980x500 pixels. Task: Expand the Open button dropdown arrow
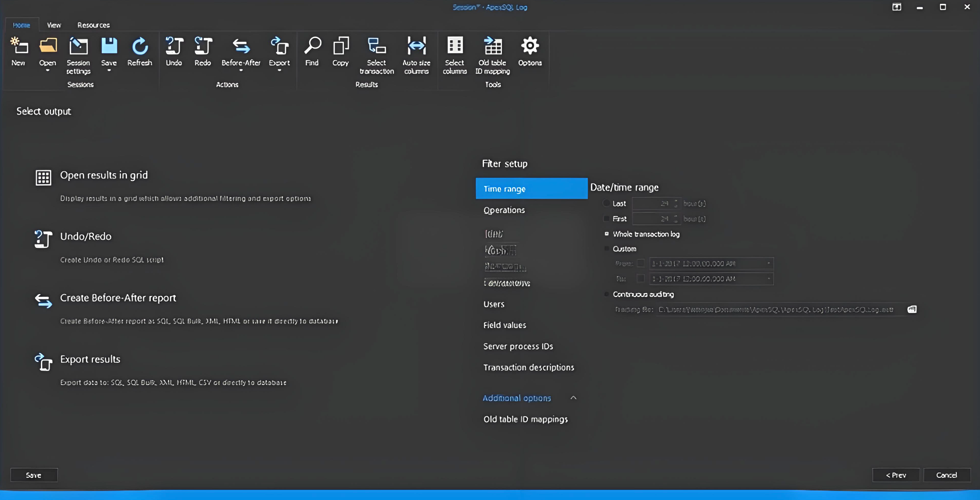(x=48, y=71)
